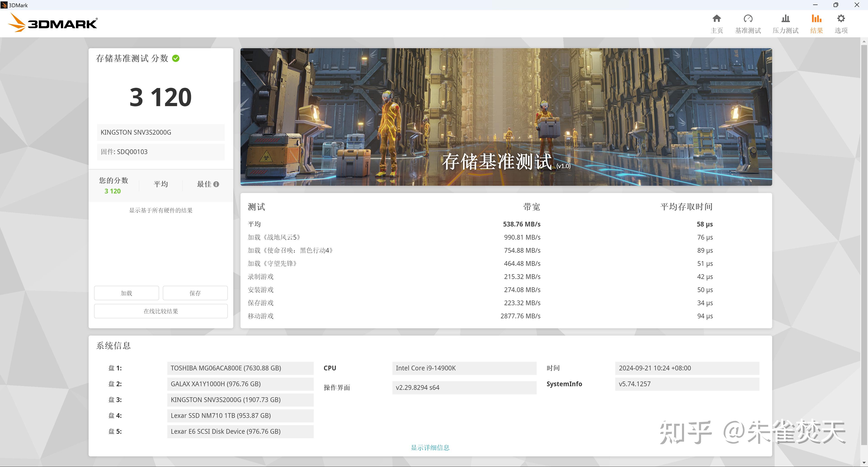Open the info tooltip next to 最佳
Image resolution: width=868 pixels, height=467 pixels.
click(217, 184)
